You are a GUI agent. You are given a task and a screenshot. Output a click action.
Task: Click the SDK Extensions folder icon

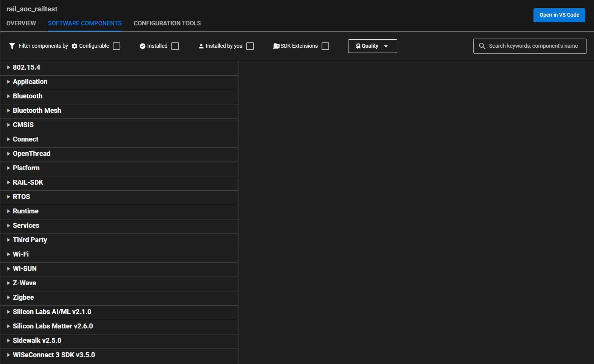coord(276,46)
